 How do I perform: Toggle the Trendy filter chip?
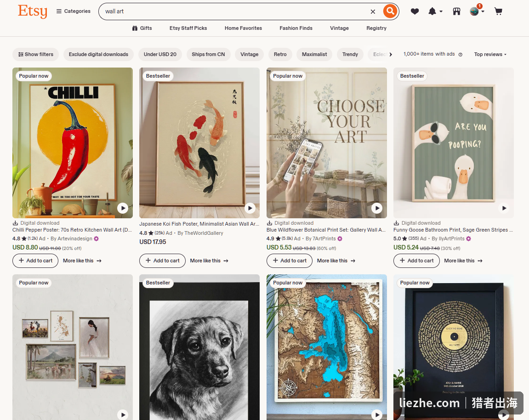click(350, 54)
